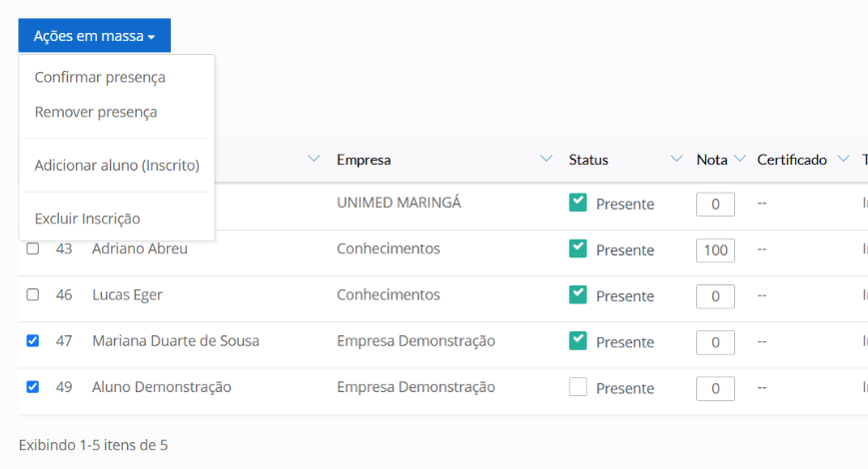The image size is (868, 469).
Task: Open the Status column filter chevron
Action: (676, 160)
